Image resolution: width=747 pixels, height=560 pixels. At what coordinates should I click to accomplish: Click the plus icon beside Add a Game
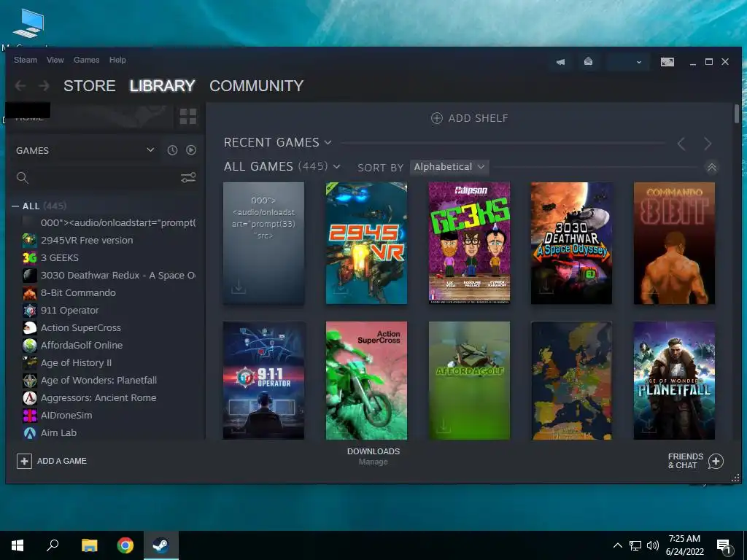coord(24,461)
